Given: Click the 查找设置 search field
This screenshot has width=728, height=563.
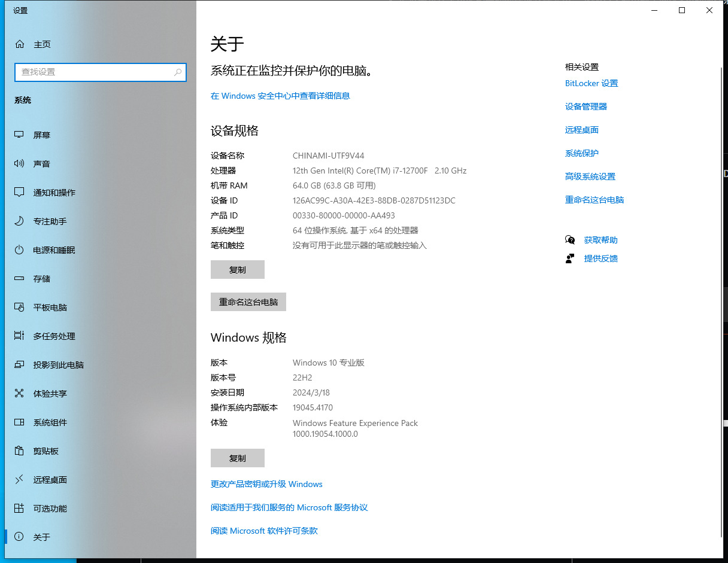Looking at the screenshot, I should 101,72.
